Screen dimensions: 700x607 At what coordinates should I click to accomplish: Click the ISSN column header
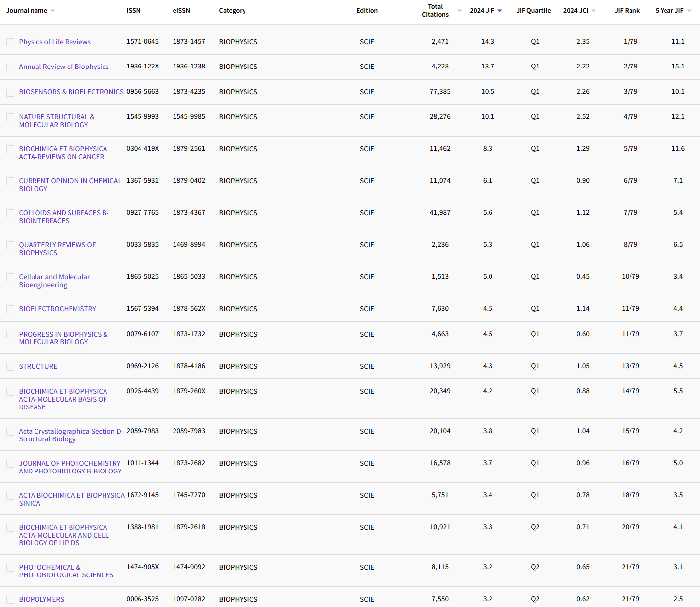[133, 10]
